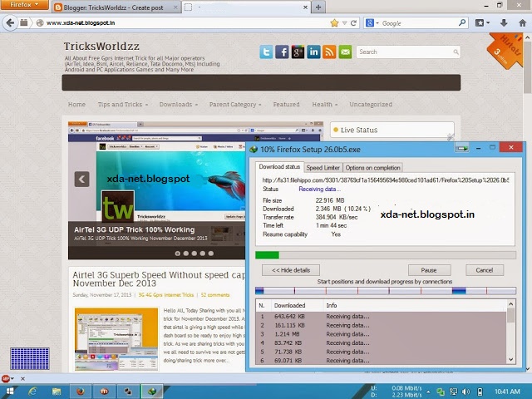Viewport: 532px width, 399px height.
Task: Click search magnifier in Google search box
Action: (462, 23)
